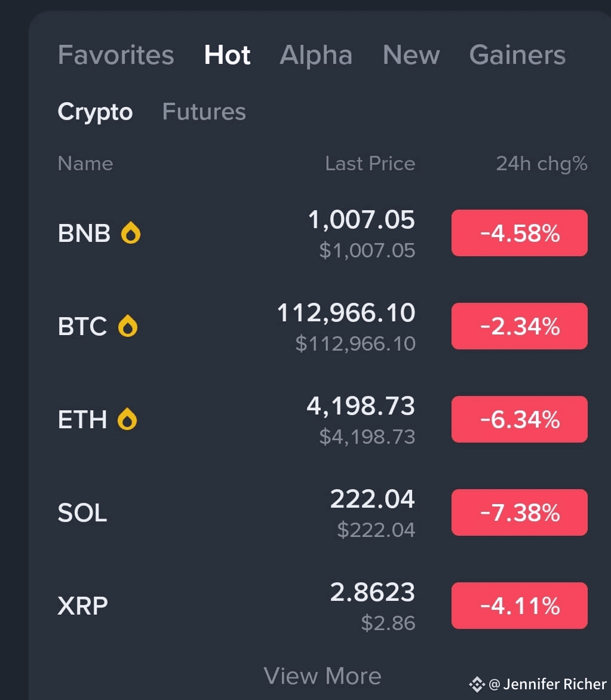Toggle BNB's -4.58% change badge
The width and height of the screenshot is (611, 700).
[520, 233]
